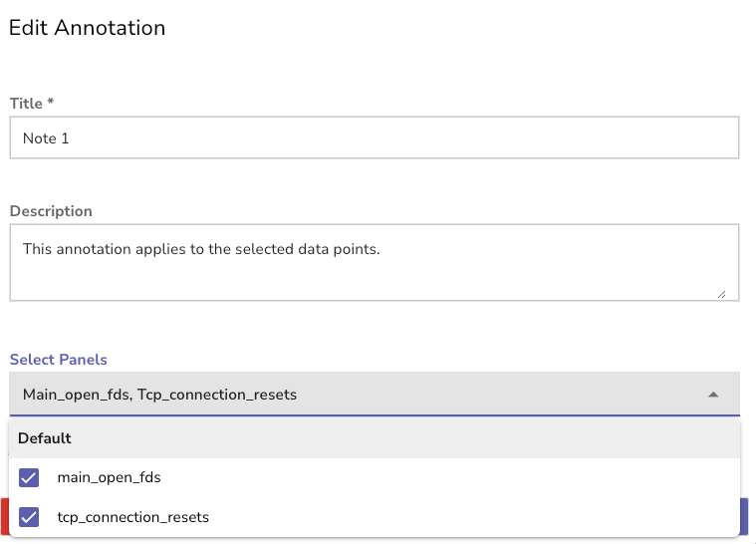
Task: Collapse the Select Panels dropdown arrow
Action: [x=713, y=395]
